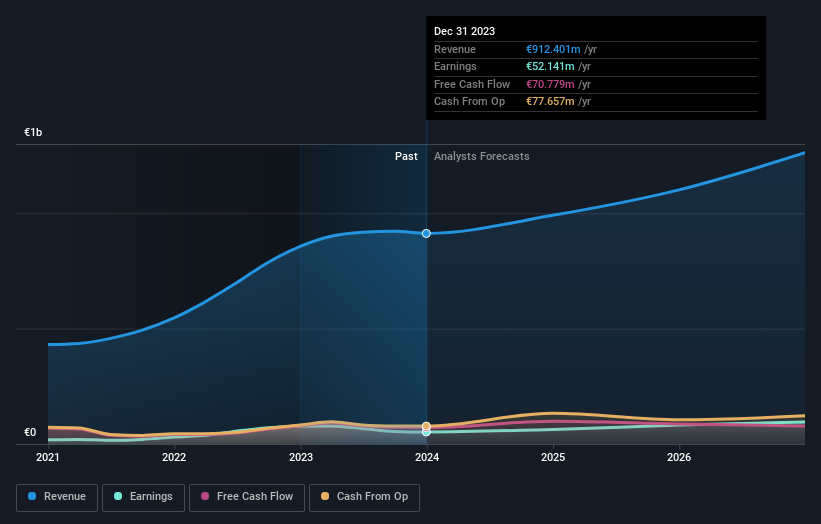Click the €70.779m free cash flow value
Screen dimensions: 821x524
pyautogui.click(x=550, y=84)
